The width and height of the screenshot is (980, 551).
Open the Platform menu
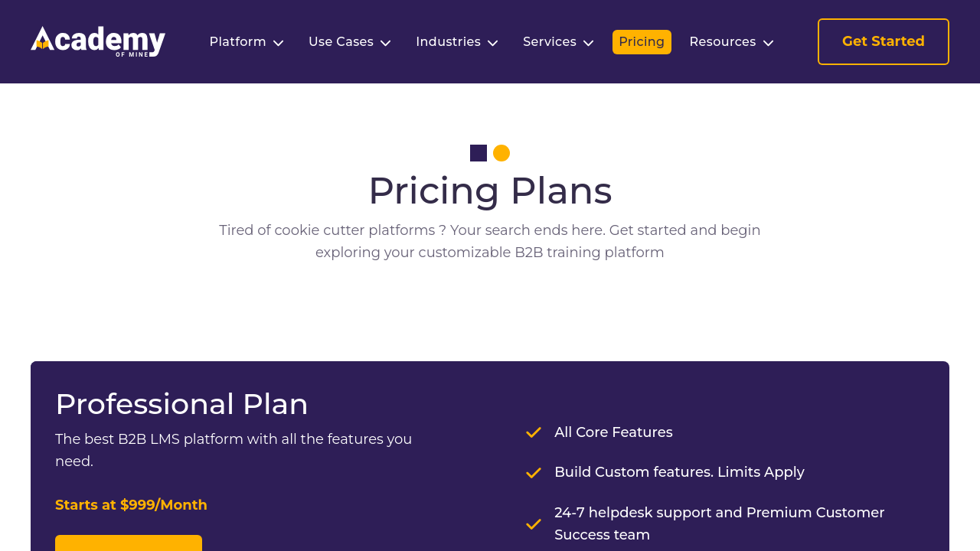(x=238, y=42)
